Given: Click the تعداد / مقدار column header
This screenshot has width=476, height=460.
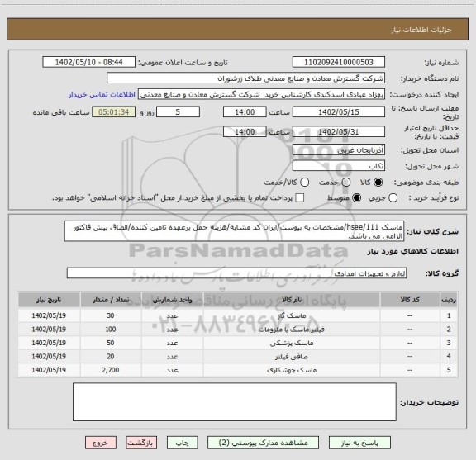Looking at the screenshot, I should point(111,300).
